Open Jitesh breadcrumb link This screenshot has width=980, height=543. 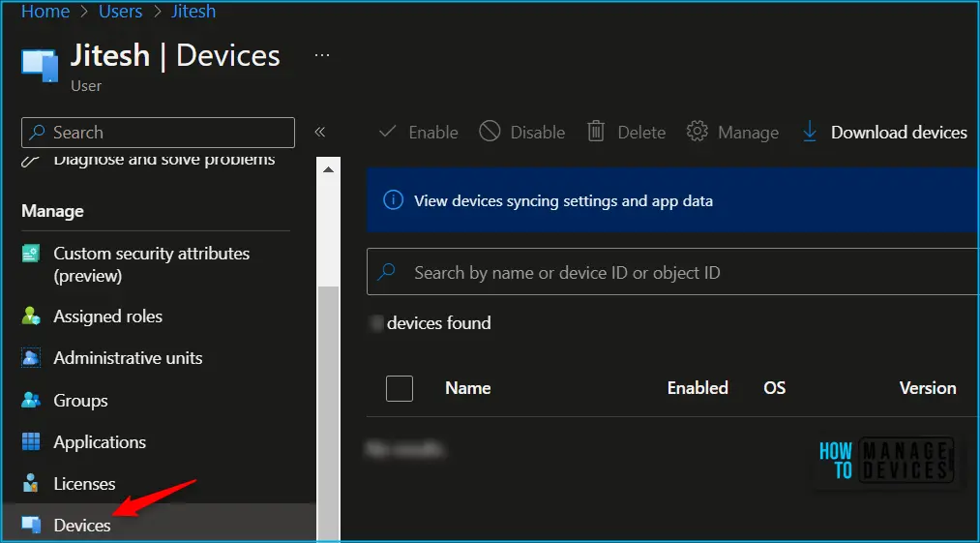[x=193, y=12]
